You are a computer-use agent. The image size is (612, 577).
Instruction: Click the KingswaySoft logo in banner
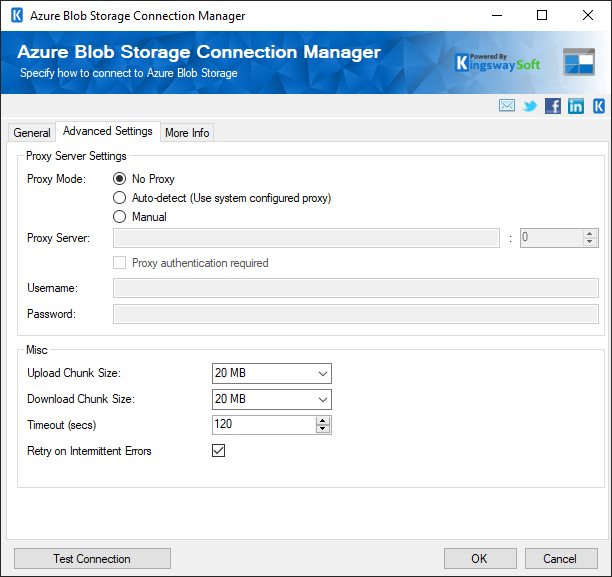tap(498, 62)
